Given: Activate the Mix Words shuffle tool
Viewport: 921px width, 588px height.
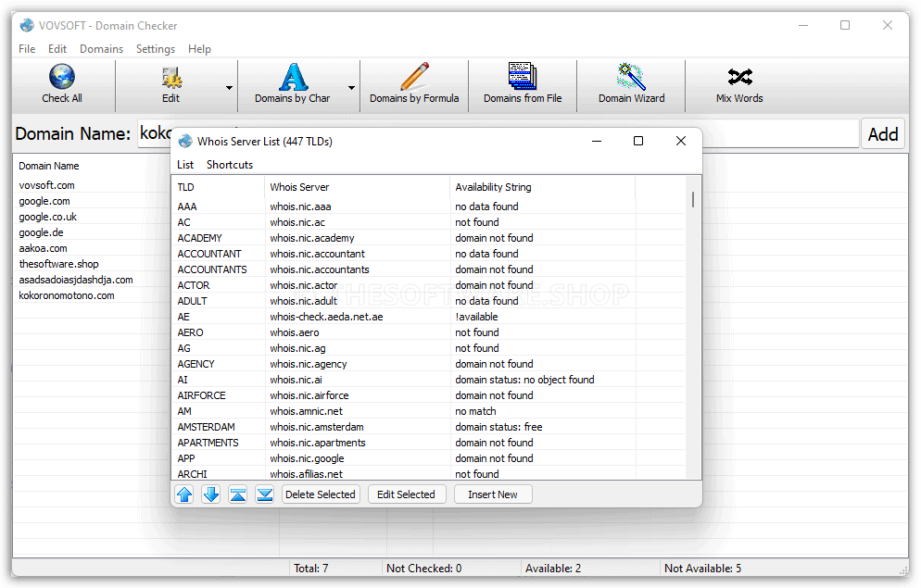Looking at the screenshot, I should click(x=739, y=84).
